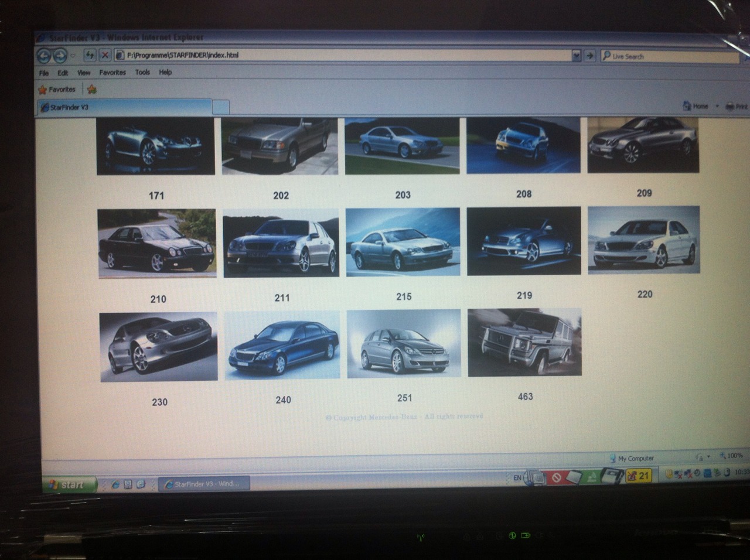Click the Live Search magnifier icon
Screen dimensions: 750x560
point(606,56)
